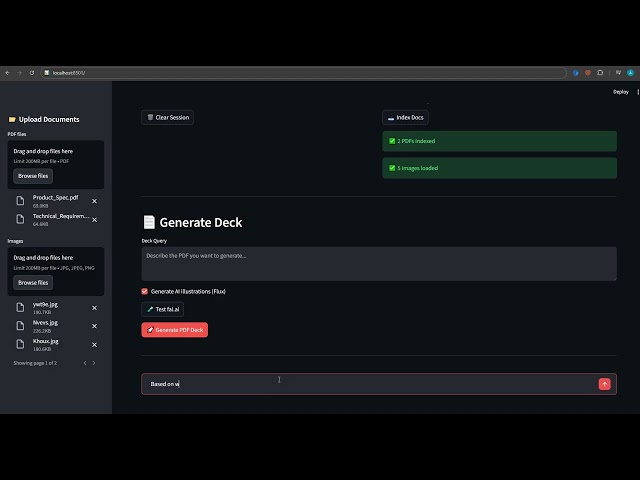Remove Technical_Requirem... PDF file
The image size is (640, 480).
[x=94, y=220]
